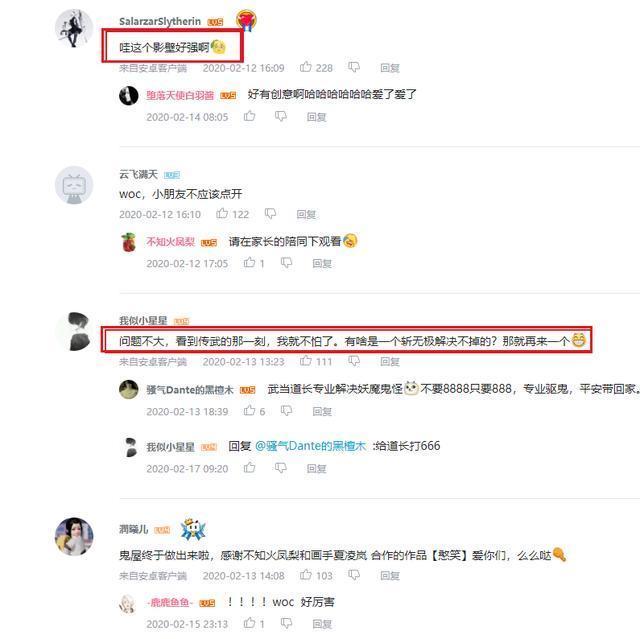Reply to comment dated 2020-02-13 13:23
Screen dimensions: 640x639
tap(390, 362)
